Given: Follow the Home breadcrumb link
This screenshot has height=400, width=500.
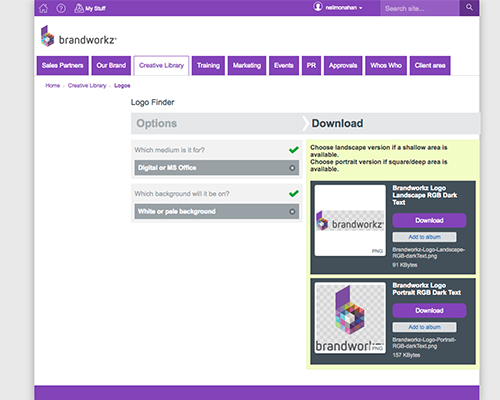Looking at the screenshot, I should (x=53, y=86).
